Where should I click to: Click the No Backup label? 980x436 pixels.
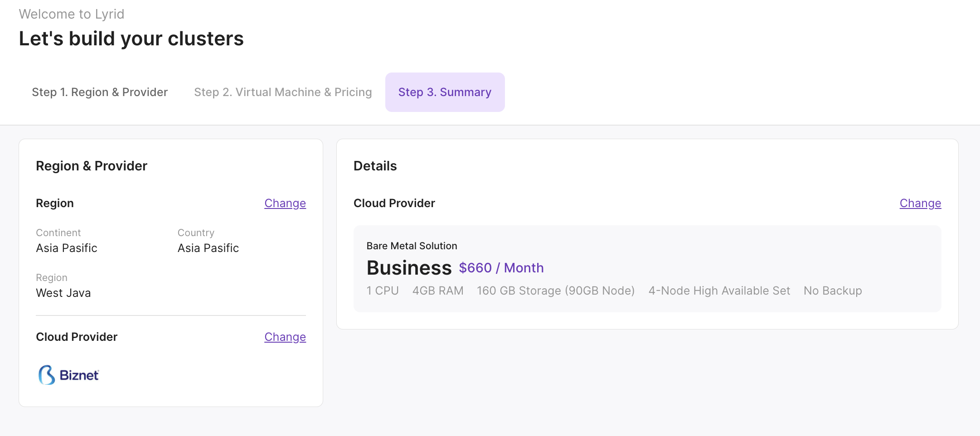pyautogui.click(x=832, y=291)
